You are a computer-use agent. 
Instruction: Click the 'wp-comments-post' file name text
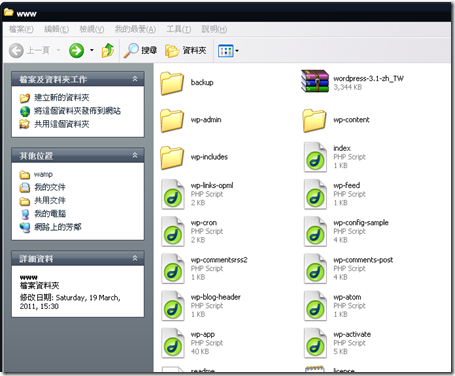(x=363, y=260)
